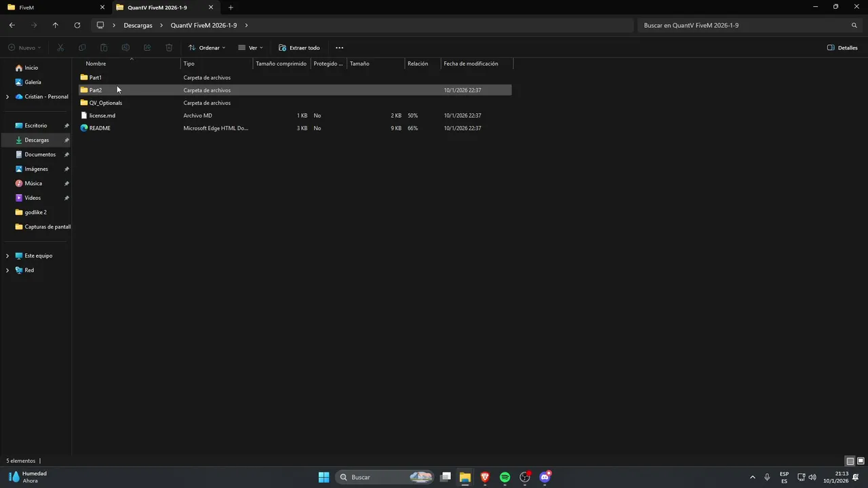868x488 pixels.
Task: Click the Part1 folder icon
Action: click(84, 77)
